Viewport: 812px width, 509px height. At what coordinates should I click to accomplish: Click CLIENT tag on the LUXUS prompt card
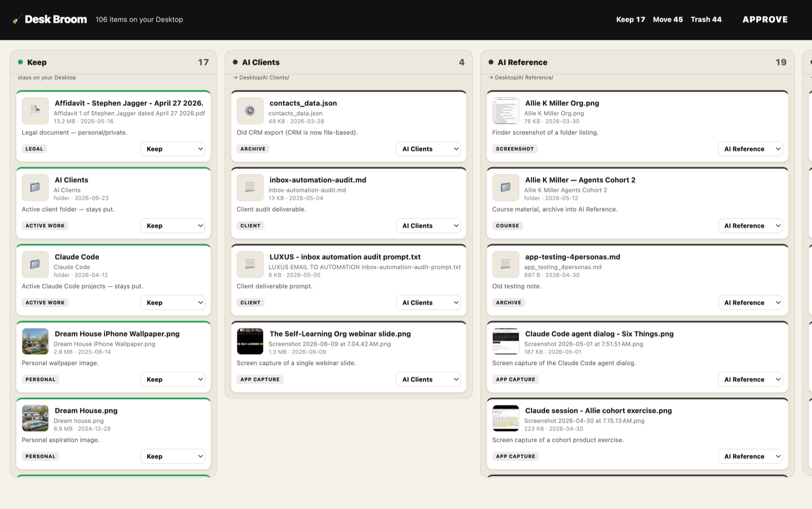pos(250,302)
